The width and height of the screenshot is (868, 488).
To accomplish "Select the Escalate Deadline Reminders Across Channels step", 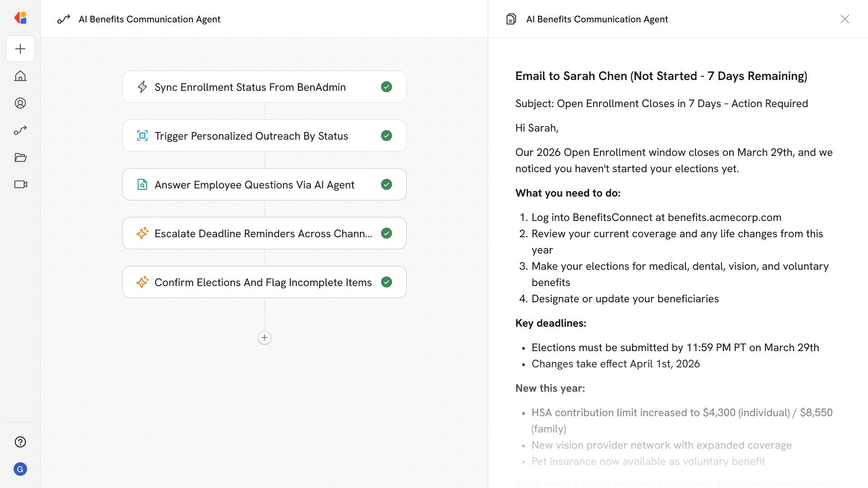I will coord(263,233).
